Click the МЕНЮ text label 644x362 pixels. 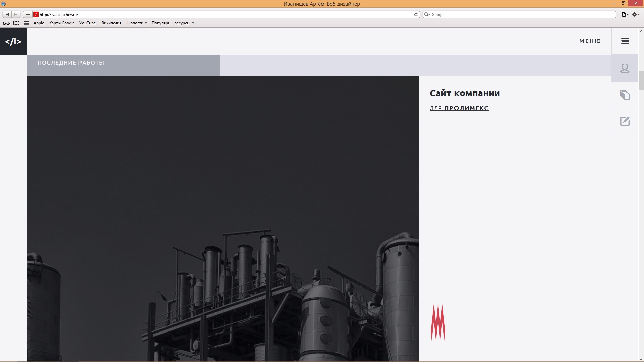pyautogui.click(x=590, y=41)
